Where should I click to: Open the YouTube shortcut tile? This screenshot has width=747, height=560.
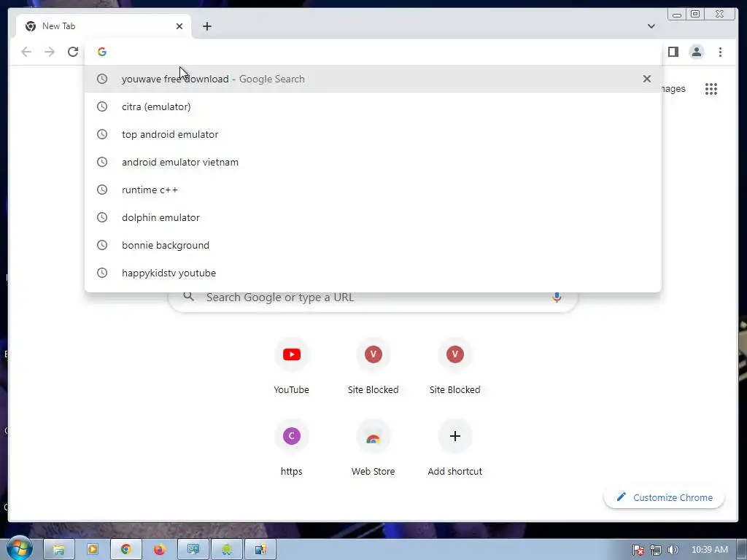(x=292, y=367)
